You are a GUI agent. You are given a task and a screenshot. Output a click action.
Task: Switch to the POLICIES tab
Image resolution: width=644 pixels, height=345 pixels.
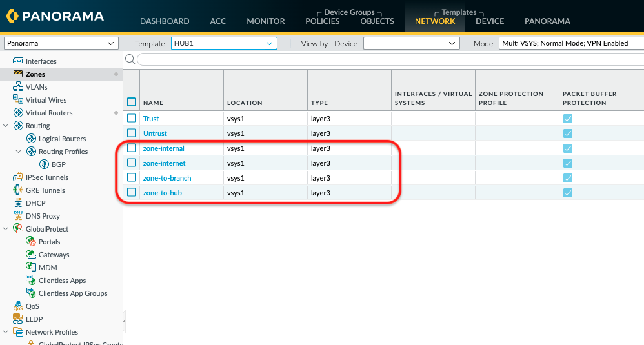coord(323,21)
